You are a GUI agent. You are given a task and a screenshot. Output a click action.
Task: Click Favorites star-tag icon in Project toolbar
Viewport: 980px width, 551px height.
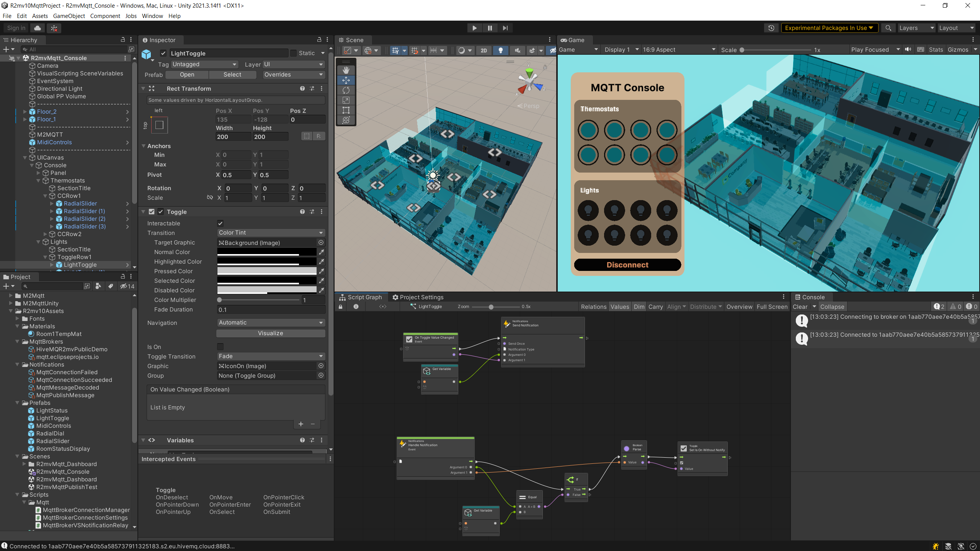pyautogui.click(x=111, y=286)
